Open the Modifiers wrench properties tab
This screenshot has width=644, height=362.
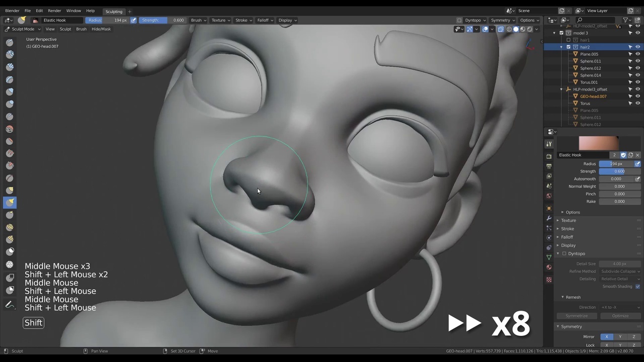tap(549, 218)
